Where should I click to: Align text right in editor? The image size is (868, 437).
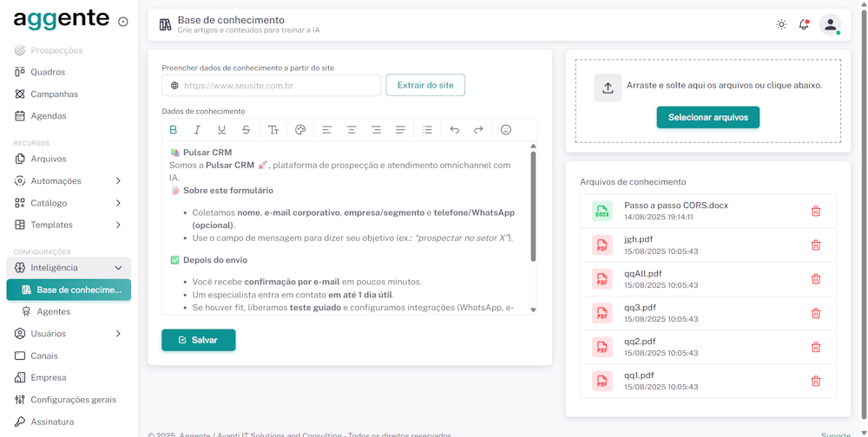(x=376, y=130)
